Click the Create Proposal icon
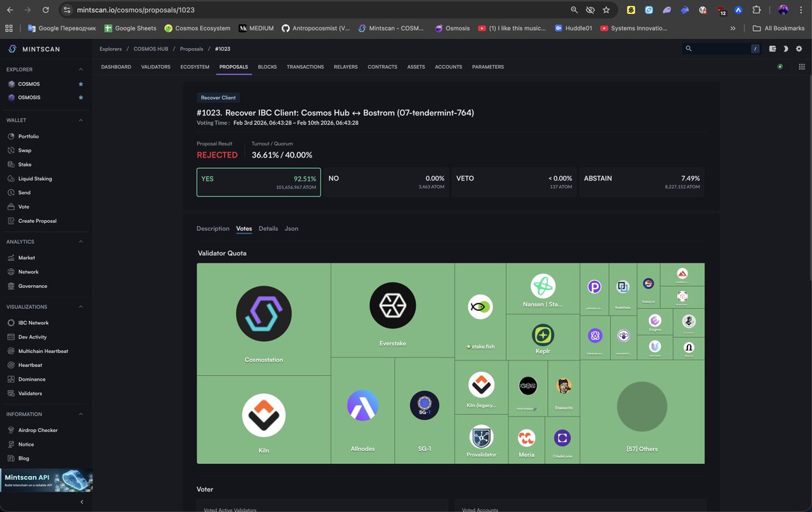Viewport: 812px width, 512px height. click(x=12, y=221)
